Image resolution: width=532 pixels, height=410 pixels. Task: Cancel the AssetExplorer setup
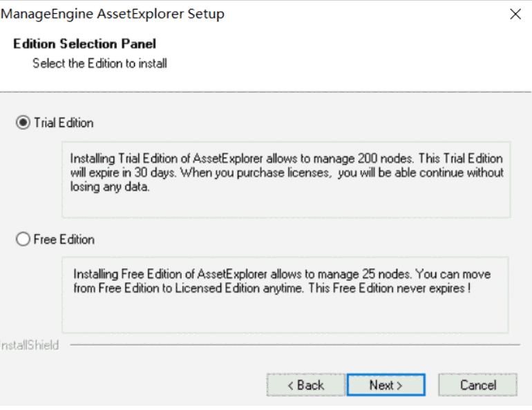(x=477, y=385)
